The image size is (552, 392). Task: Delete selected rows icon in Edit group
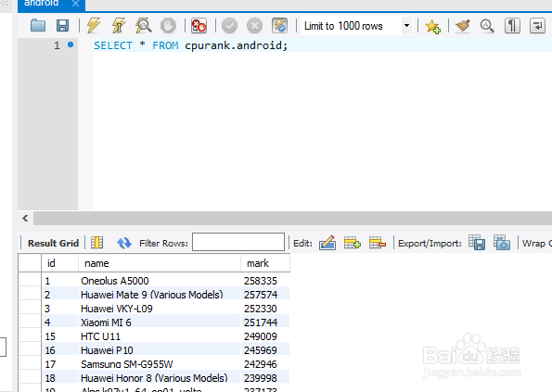point(378,243)
